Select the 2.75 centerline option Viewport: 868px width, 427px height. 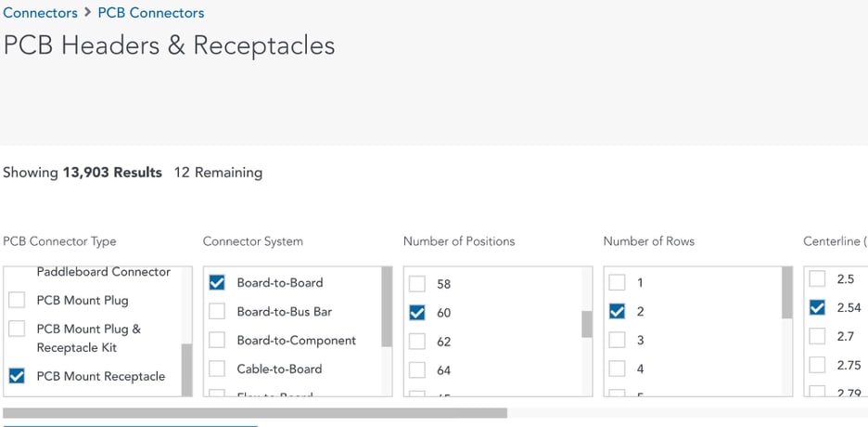(818, 365)
